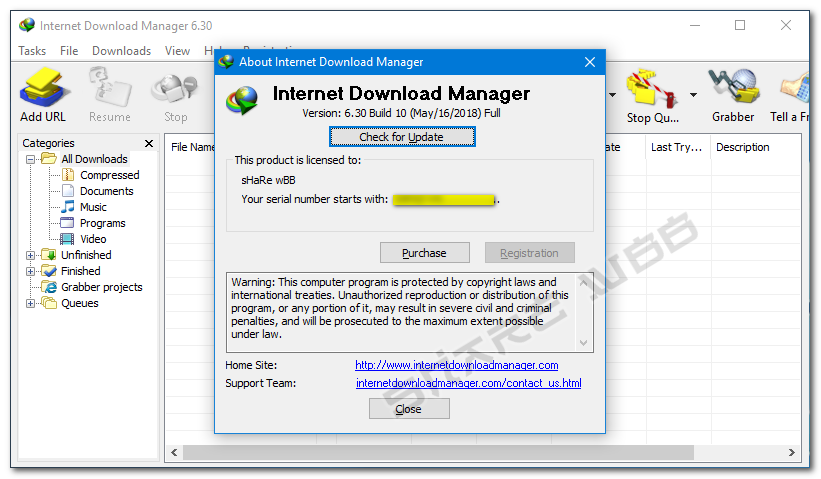Click the warning text scroll down arrow
The image size is (821, 479).
coord(584,343)
